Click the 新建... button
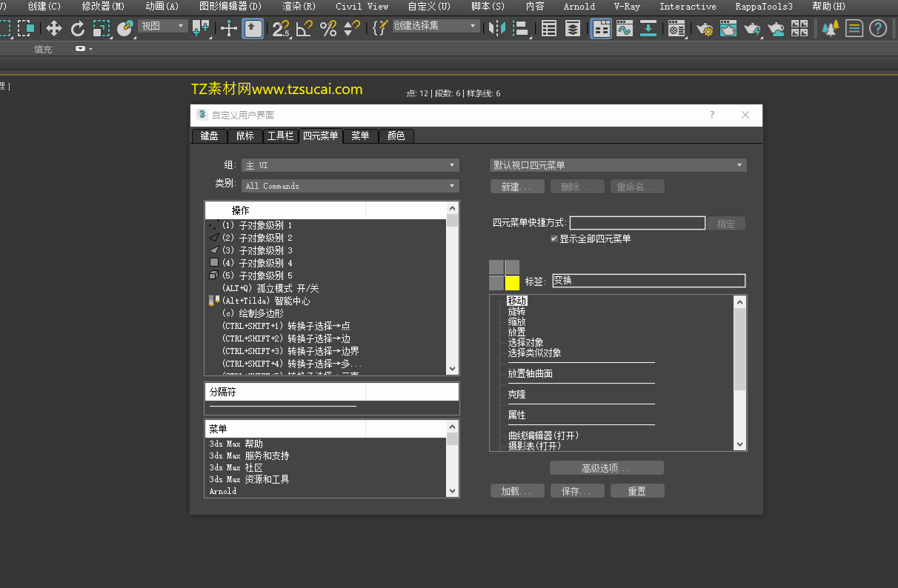The height and width of the screenshot is (588, 898). tap(517, 187)
